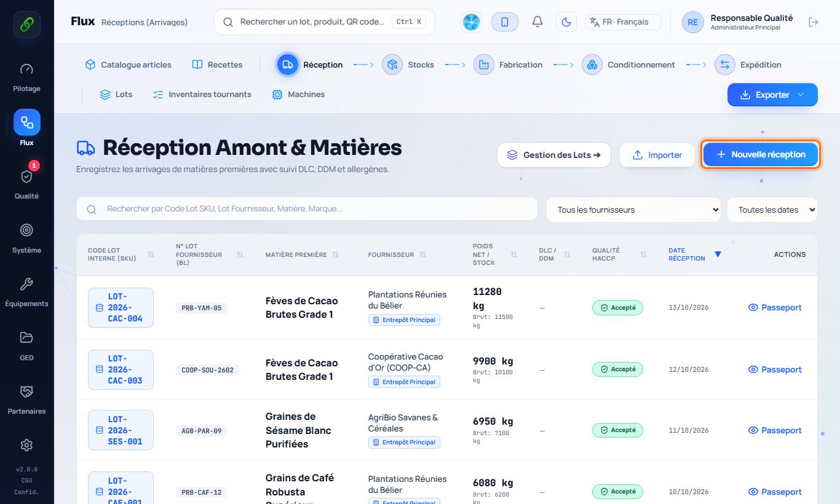Image resolution: width=840 pixels, height=504 pixels.
Task: Open Passeport for LOT-2026-CAC-004
Action: 775,307
